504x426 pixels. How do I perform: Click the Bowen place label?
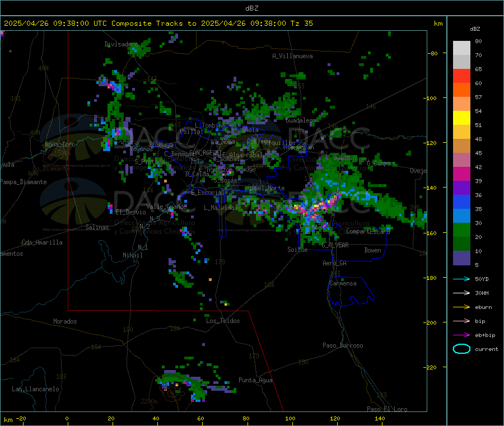[x=372, y=250]
